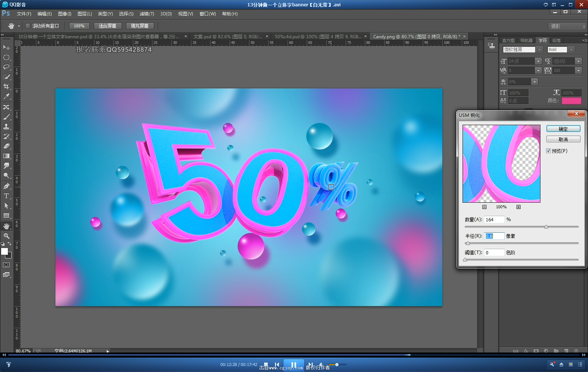The height and width of the screenshot is (372, 588).
Task: Select the Eyedropper tool
Action: tap(6, 97)
